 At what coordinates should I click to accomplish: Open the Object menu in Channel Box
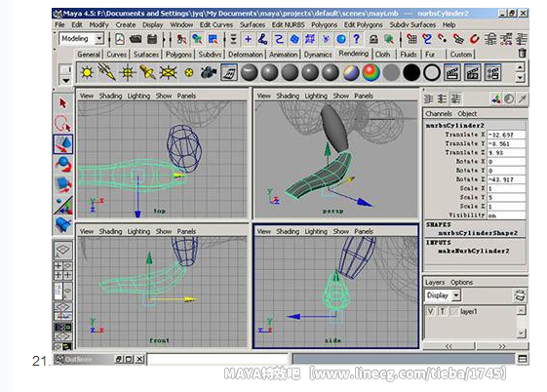(x=467, y=114)
